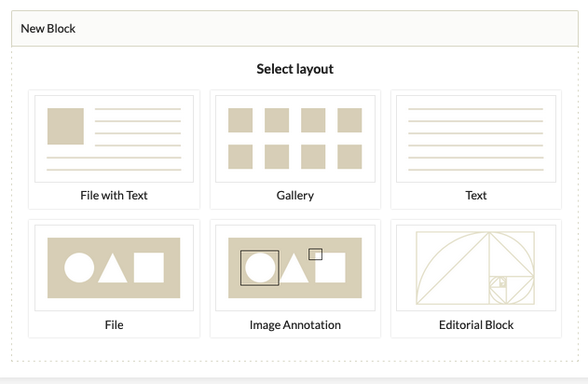Click the "Image Annotation" label
Image resolution: width=588 pixels, height=384 pixels.
pos(295,324)
